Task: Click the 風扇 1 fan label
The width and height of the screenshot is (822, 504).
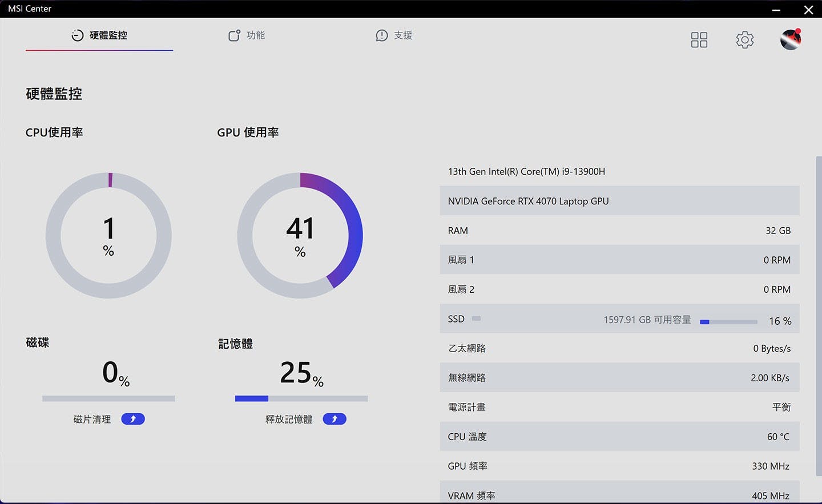Action: point(461,260)
